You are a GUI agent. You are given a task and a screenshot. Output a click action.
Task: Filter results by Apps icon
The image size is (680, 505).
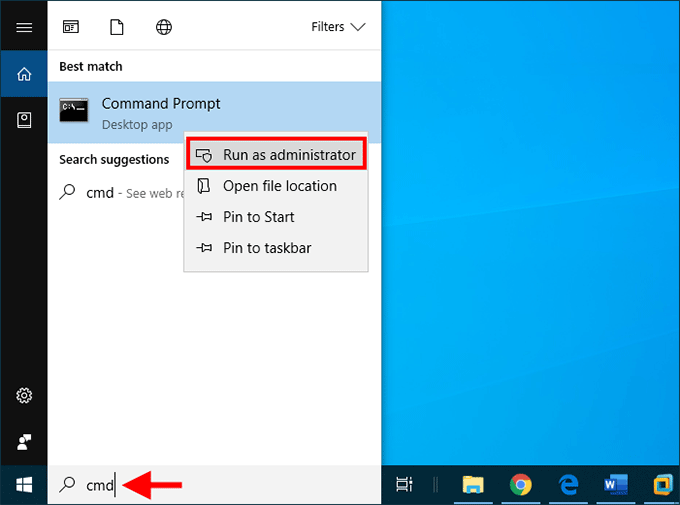click(71, 27)
